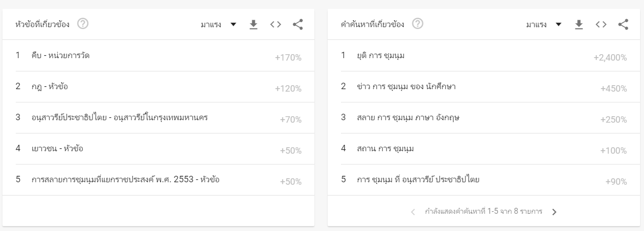Share the related queries card
644x231 pixels.
[623, 25]
